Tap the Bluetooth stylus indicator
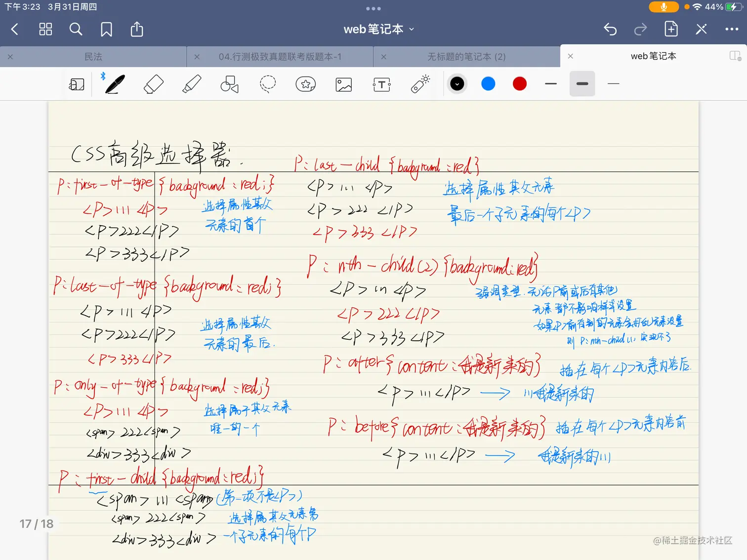The height and width of the screenshot is (560, 747). coord(103,76)
